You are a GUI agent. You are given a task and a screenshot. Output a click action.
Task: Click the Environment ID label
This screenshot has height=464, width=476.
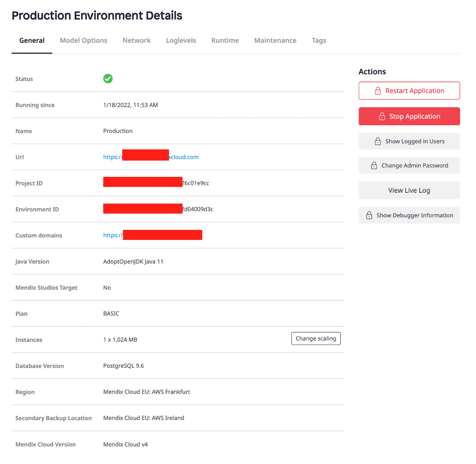(37, 209)
